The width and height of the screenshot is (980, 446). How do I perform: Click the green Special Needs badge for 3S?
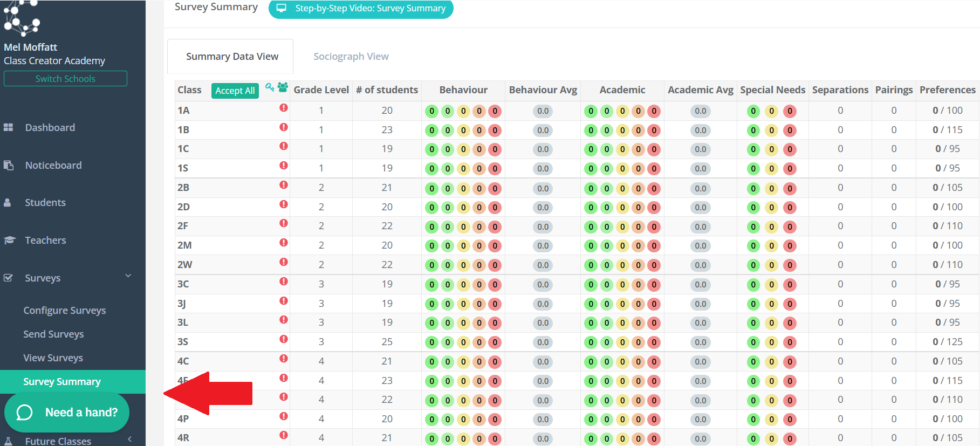click(753, 342)
